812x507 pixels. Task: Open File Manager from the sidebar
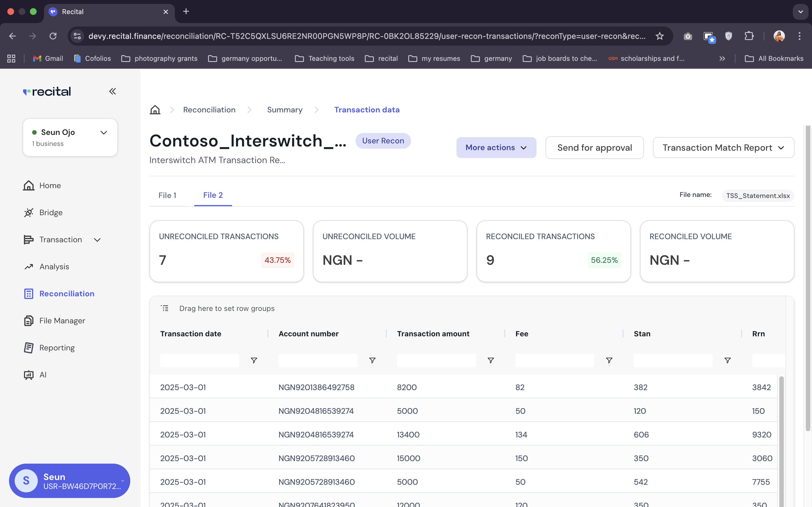point(62,321)
